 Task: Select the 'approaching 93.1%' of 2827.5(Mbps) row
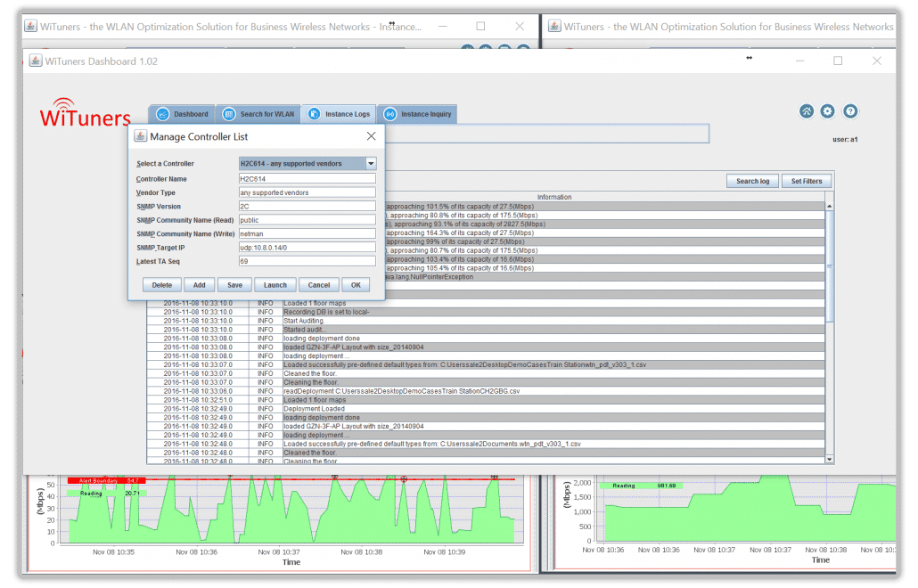[x=605, y=225]
